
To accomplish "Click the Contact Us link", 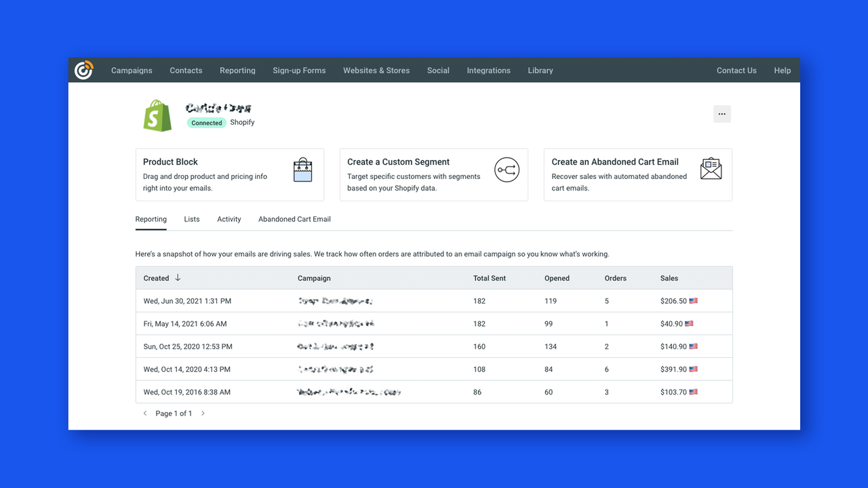I will point(736,70).
